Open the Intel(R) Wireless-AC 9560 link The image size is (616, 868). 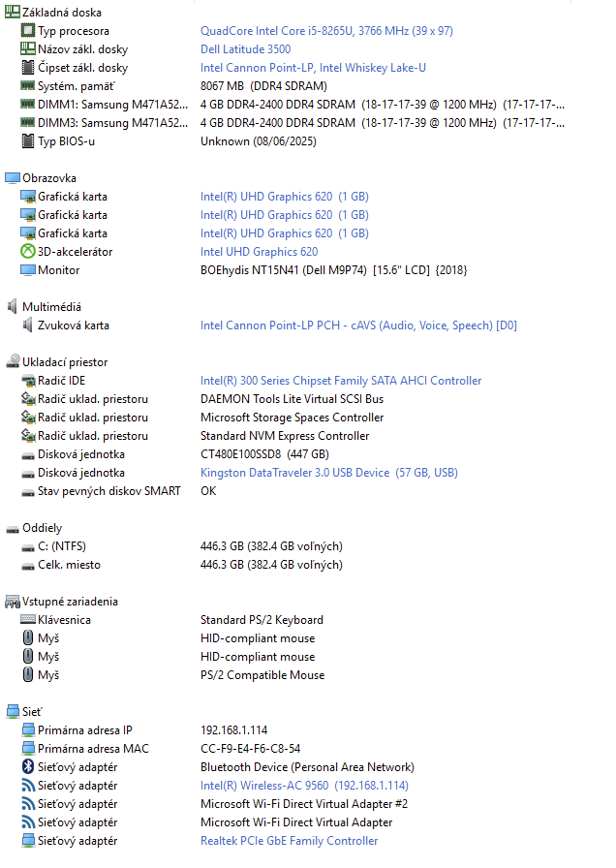(304, 785)
